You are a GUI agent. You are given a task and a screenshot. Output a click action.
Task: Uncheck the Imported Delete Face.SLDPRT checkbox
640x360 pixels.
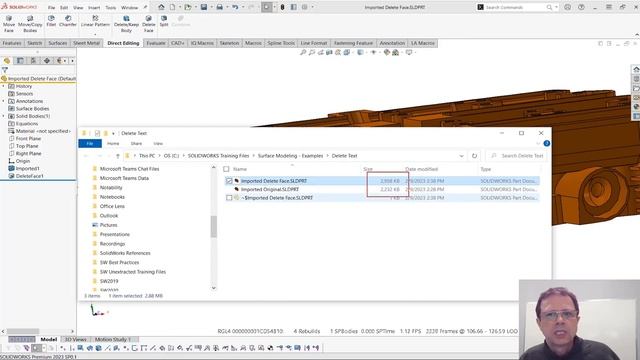click(229, 180)
